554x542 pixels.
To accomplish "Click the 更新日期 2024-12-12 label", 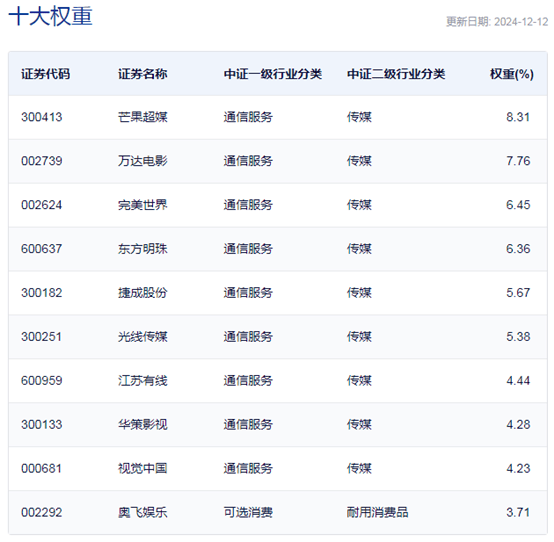I will (x=497, y=22).
